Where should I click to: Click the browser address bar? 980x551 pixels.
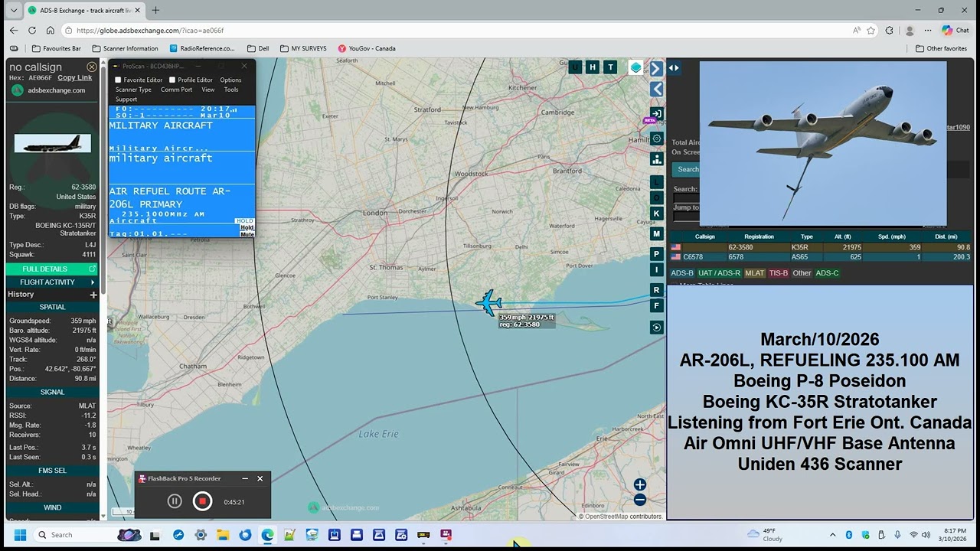(x=459, y=31)
